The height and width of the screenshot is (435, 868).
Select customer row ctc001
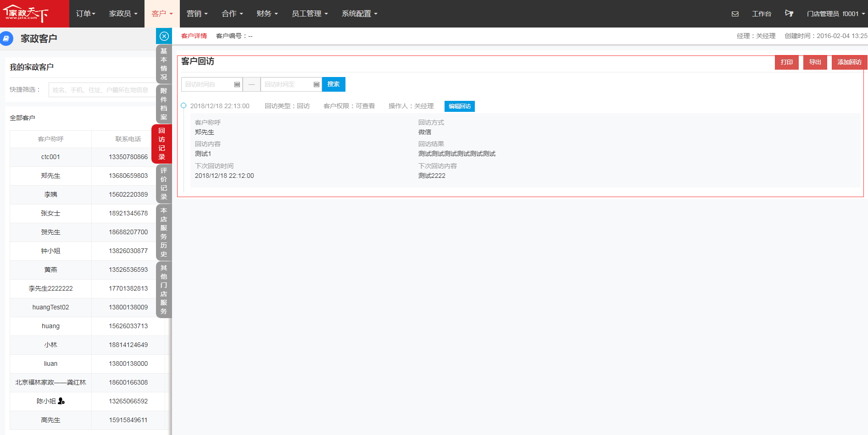[87, 157]
